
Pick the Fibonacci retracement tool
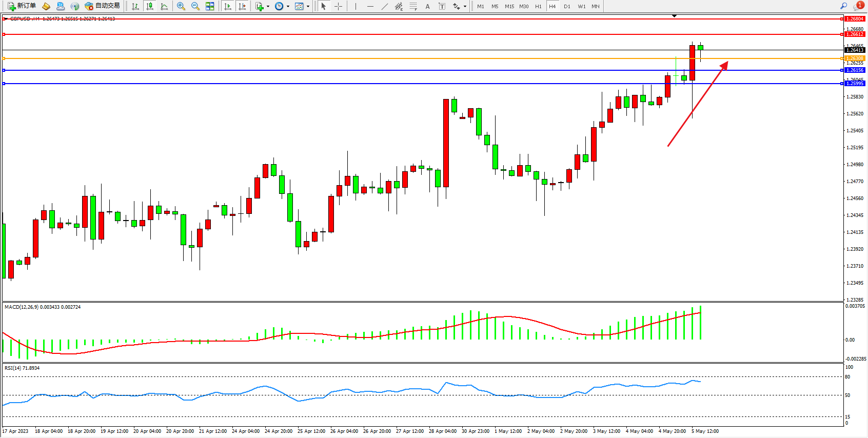[413, 6]
